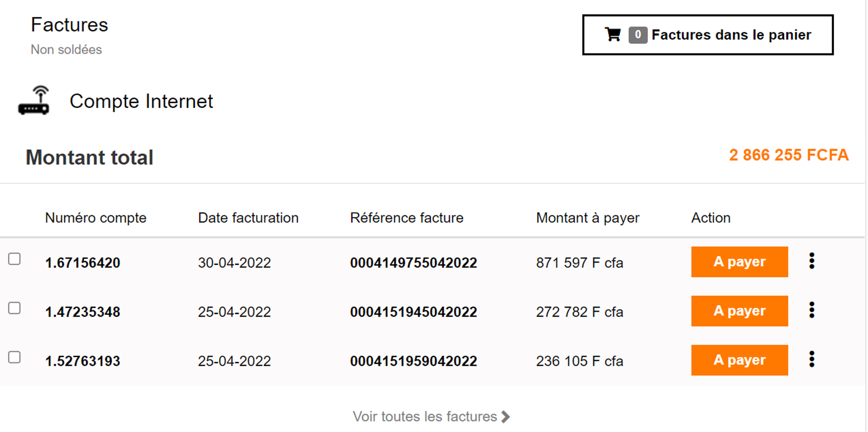This screenshot has width=868, height=432.
Task: Open three-dot menu for account 1.47235348
Action: pyautogui.click(x=811, y=311)
